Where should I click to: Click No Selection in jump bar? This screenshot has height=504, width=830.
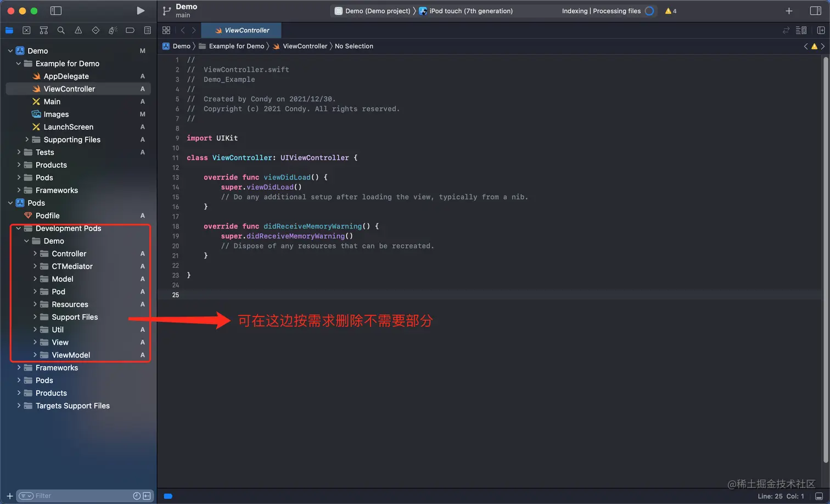pyautogui.click(x=354, y=46)
